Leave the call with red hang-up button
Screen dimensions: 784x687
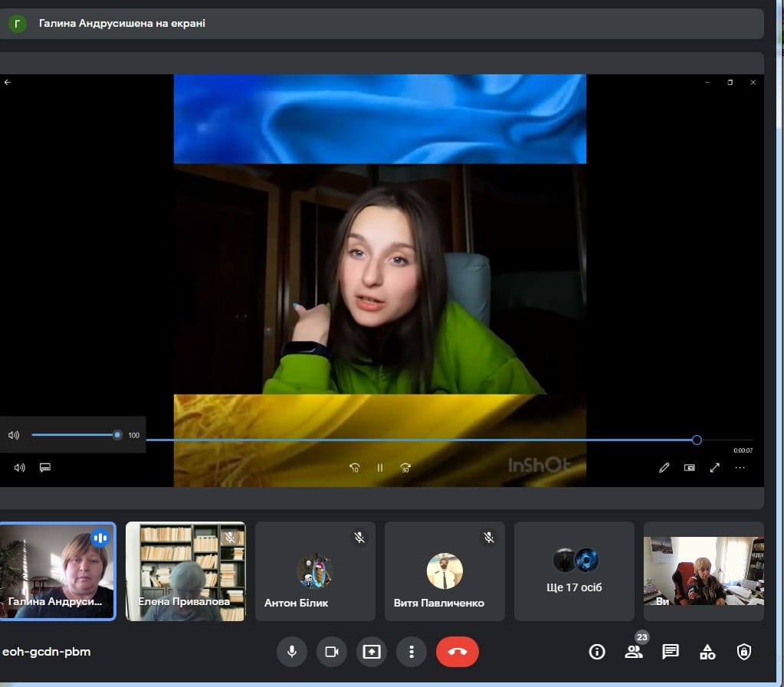tap(458, 652)
